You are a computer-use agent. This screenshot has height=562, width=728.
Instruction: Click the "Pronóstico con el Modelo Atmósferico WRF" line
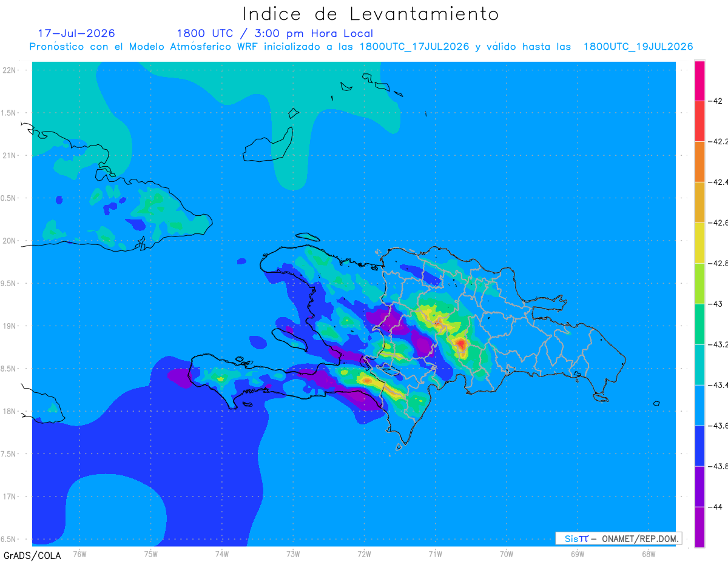click(x=361, y=47)
